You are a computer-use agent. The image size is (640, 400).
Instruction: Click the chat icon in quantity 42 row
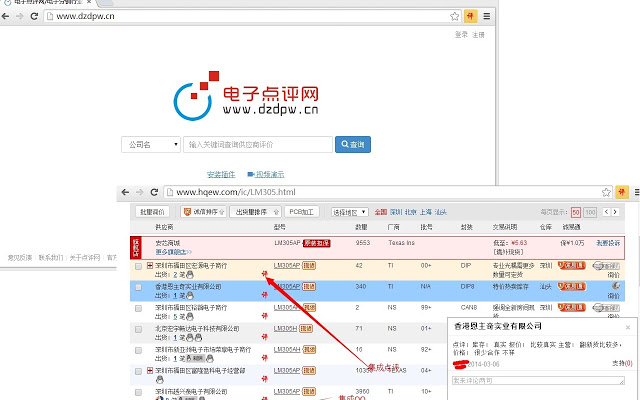click(x=606, y=266)
